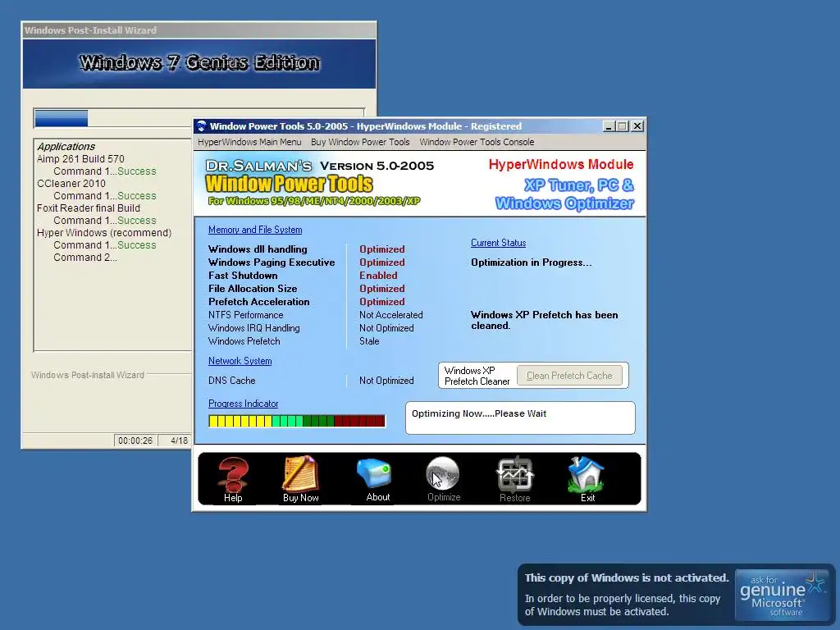Screen dimensions: 840x630
Task: Click the 4/18 counter in the wizard
Action: 179,441
